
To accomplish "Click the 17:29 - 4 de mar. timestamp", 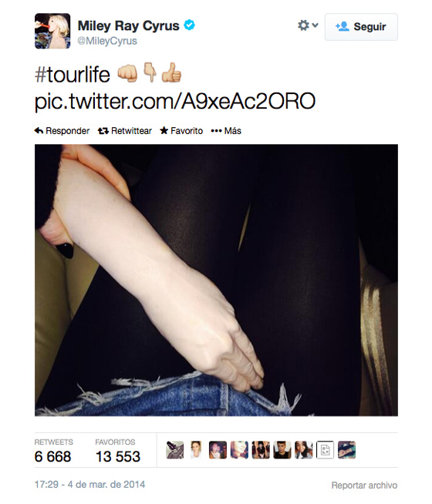I will coord(89,485).
